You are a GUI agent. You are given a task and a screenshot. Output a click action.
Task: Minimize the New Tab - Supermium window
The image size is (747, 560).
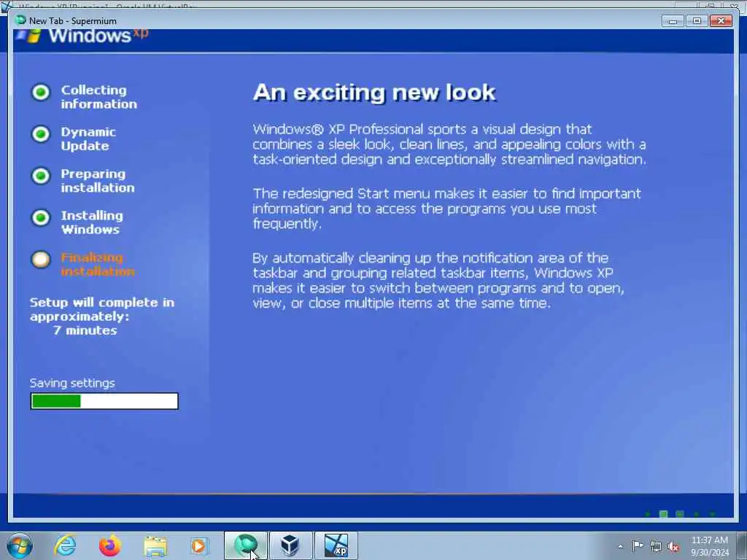click(673, 21)
